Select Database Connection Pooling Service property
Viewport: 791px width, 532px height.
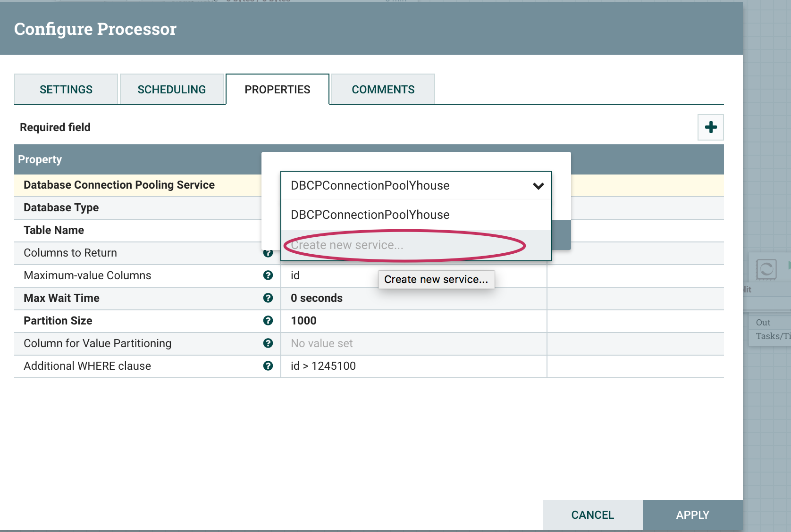(x=119, y=185)
